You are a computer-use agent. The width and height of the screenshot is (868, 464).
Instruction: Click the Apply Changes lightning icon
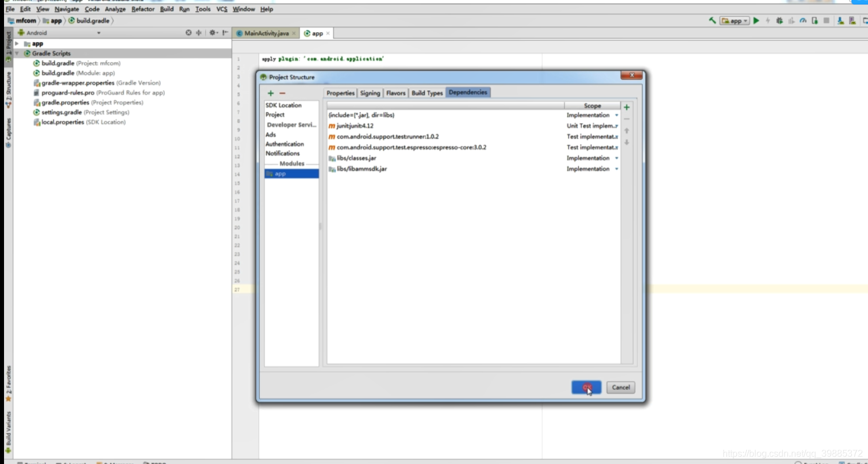click(x=768, y=21)
